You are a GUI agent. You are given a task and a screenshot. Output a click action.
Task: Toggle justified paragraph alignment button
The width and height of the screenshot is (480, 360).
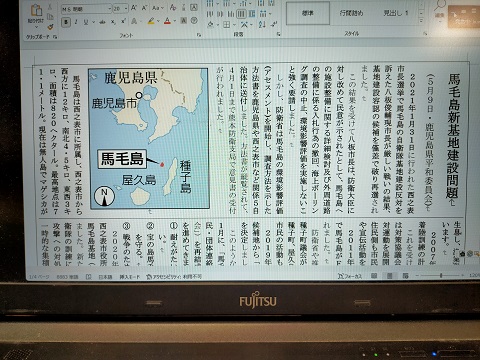(x=241, y=14)
